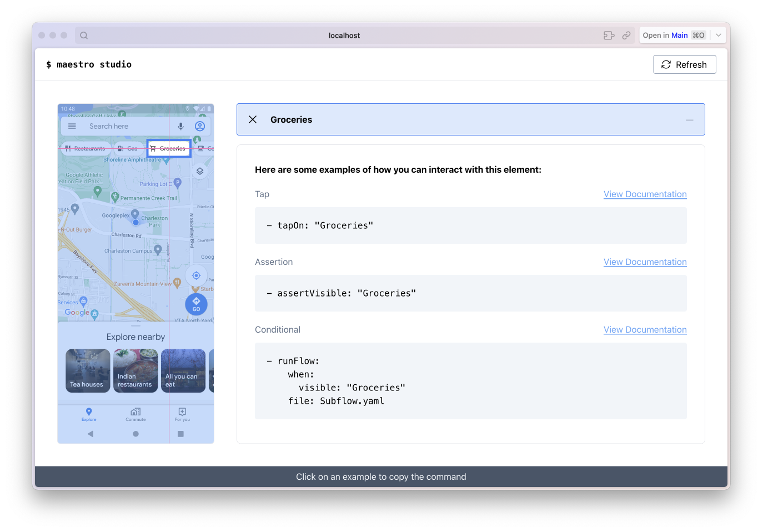
Task: Tap the Android home circle button
Action: coord(135,434)
